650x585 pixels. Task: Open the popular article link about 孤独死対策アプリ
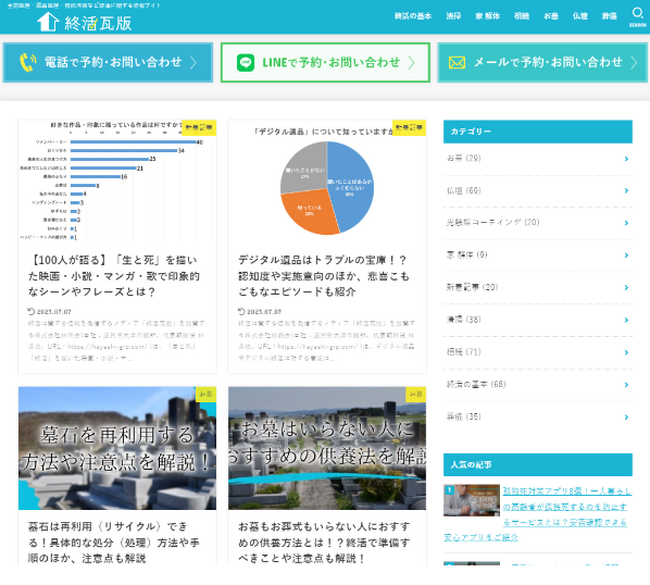(x=538, y=514)
